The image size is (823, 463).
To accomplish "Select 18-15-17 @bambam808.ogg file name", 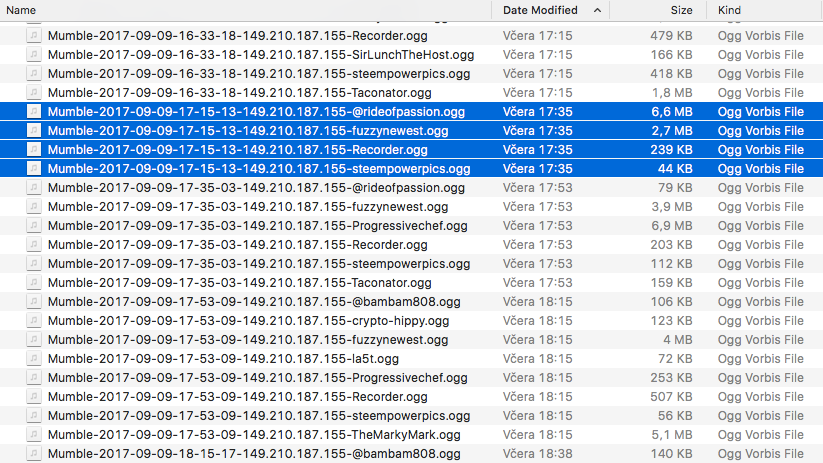I will click(254, 454).
